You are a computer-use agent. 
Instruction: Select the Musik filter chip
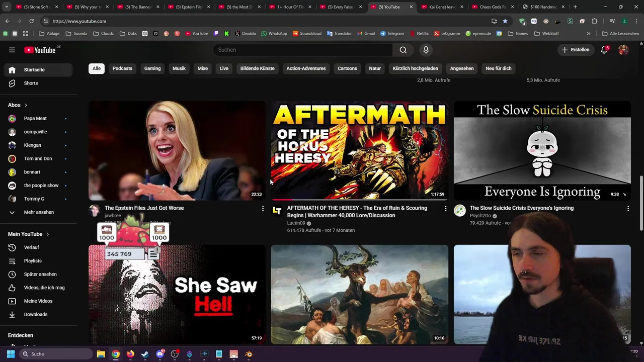pyautogui.click(x=179, y=68)
